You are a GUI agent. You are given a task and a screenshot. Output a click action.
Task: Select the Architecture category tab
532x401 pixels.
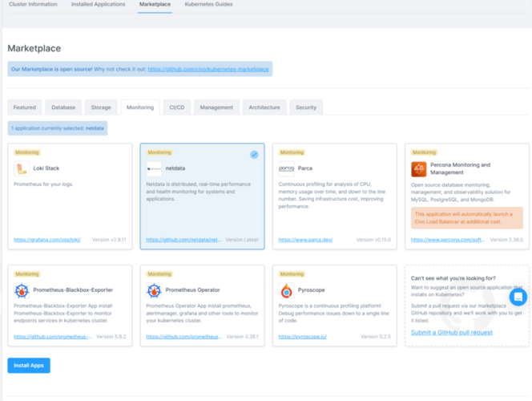(x=264, y=107)
